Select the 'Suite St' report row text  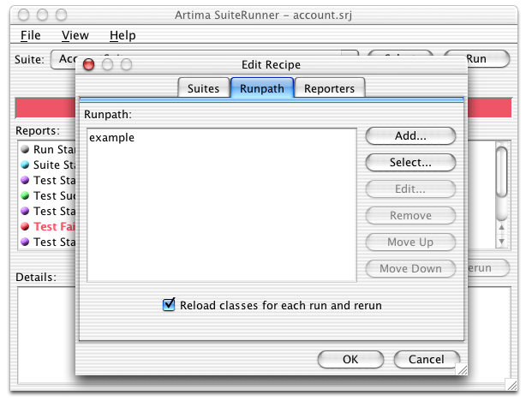[x=54, y=165]
